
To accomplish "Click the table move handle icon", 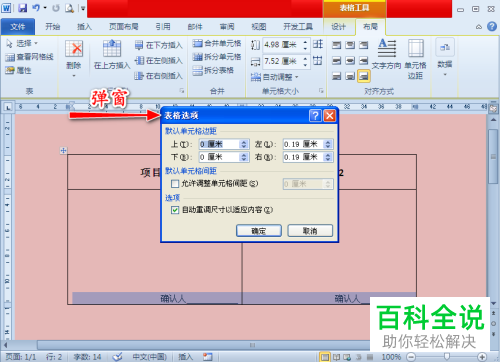I will coord(63,151).
